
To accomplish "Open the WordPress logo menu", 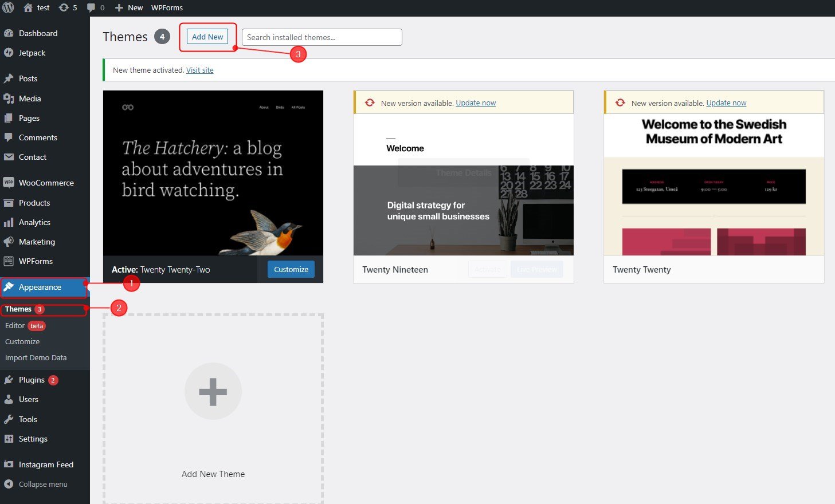I will (x=8, y=7).
